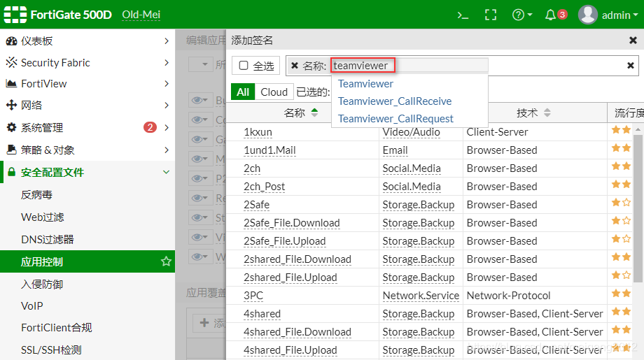The image size is (644, 360).
Task: Click the FortiGate logo icon
Action: point(15,15)
